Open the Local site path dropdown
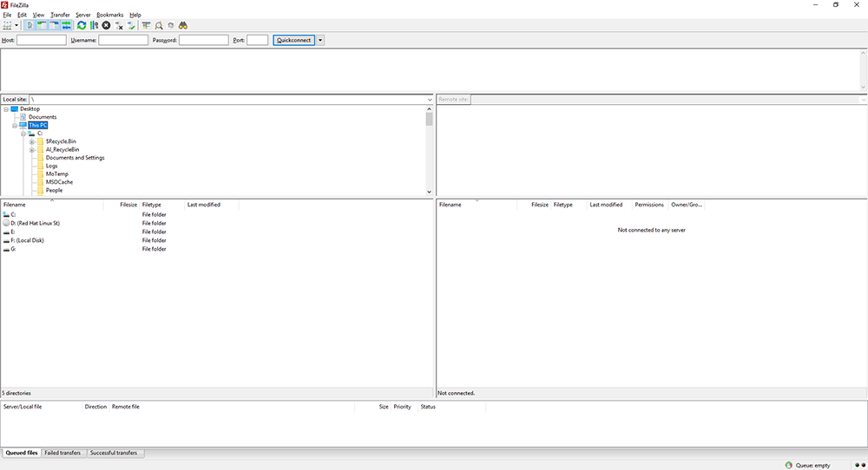 coord(429,100)
